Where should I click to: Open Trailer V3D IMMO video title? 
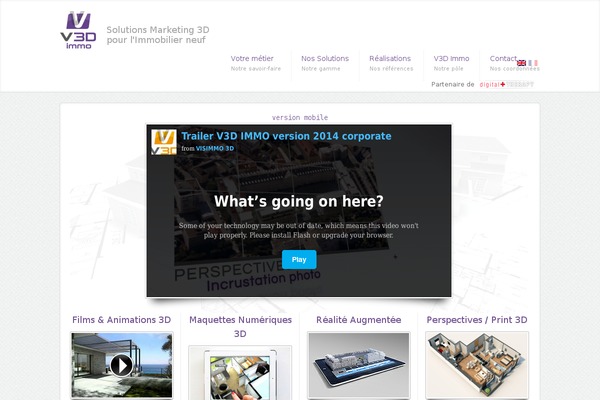click(286, 136)
